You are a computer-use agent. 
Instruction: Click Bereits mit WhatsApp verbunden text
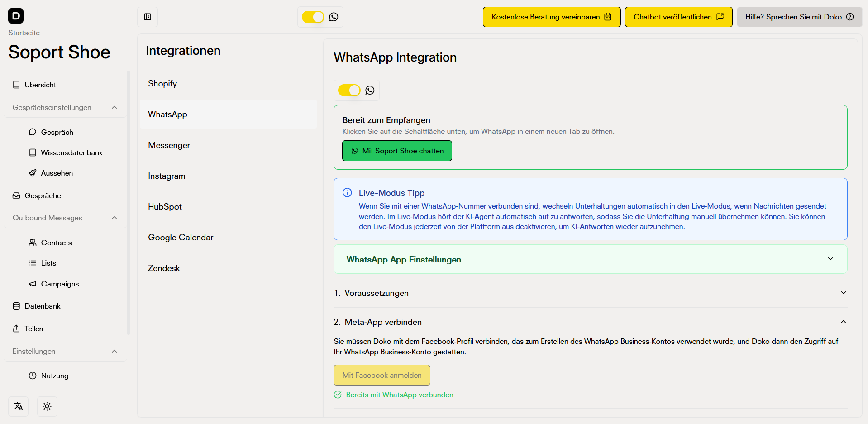tap(400, 395)
